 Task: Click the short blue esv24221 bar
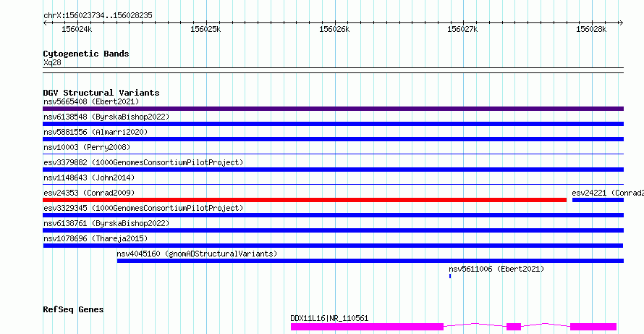tap(598, 200)
